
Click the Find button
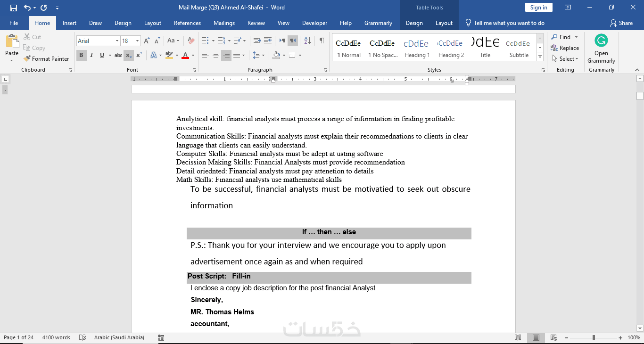[561, 37]
